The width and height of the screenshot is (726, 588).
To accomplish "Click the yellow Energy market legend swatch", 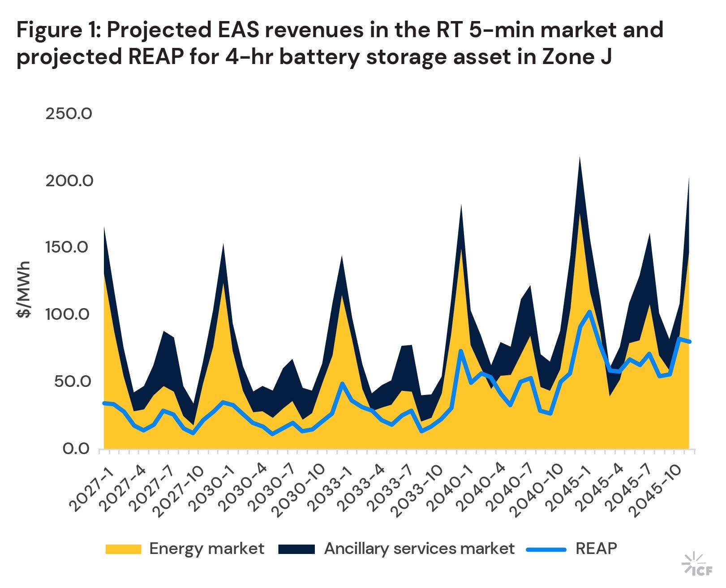I will (123, 549).
